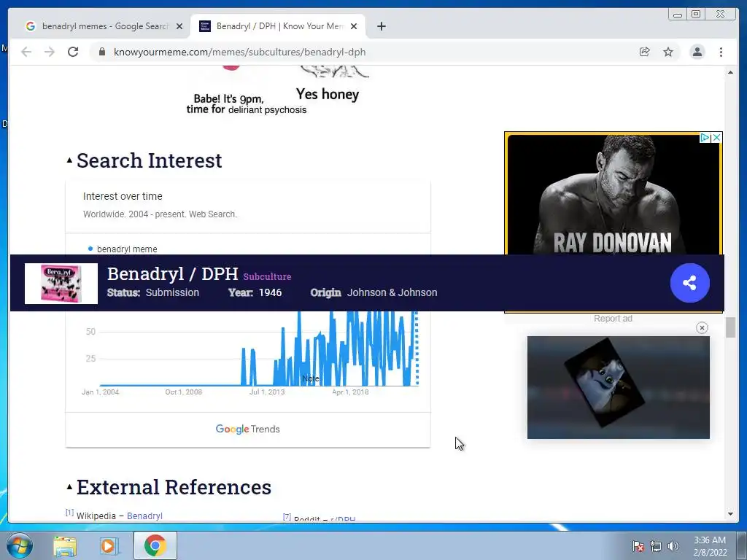Click the scrollbar bottom arrow
The width and height of the screenshot is (747, 560).
[730, 514]
